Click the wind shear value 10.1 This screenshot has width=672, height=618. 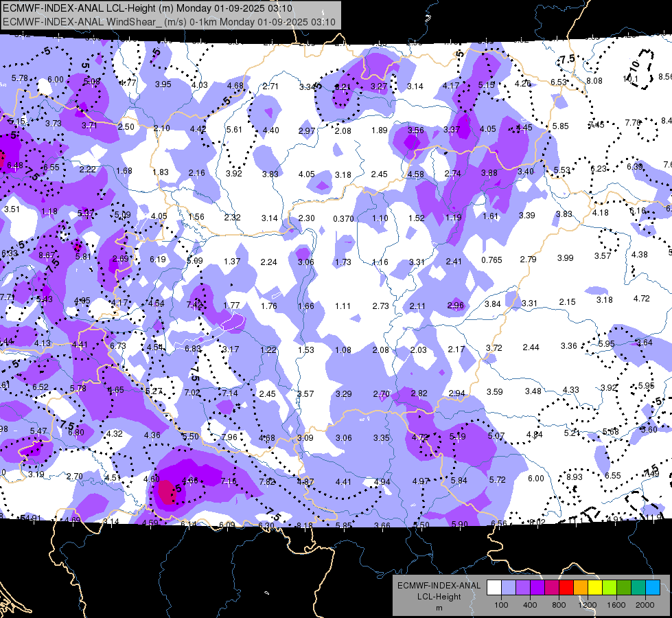630,78
